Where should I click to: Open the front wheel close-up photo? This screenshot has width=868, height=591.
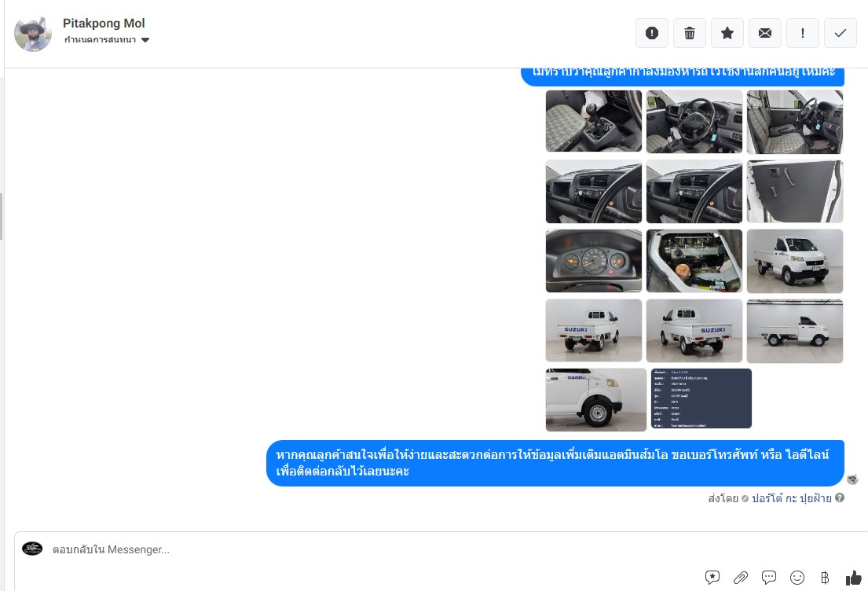coord(595,399)
